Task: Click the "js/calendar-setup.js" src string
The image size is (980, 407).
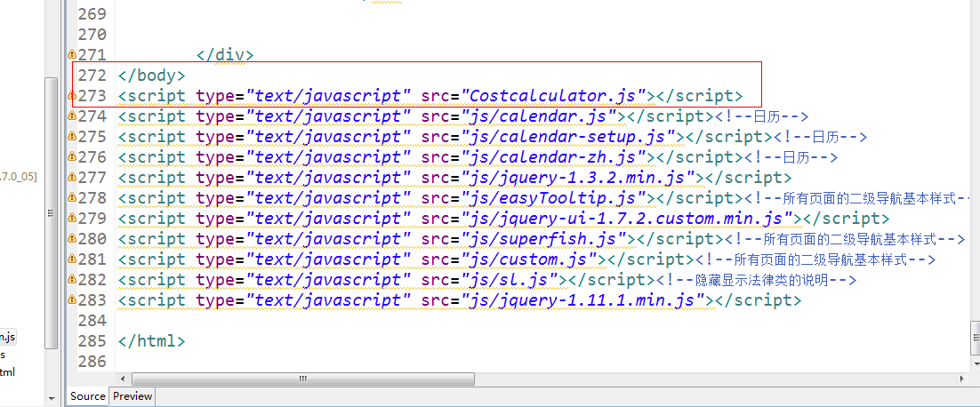Action: 569,137
